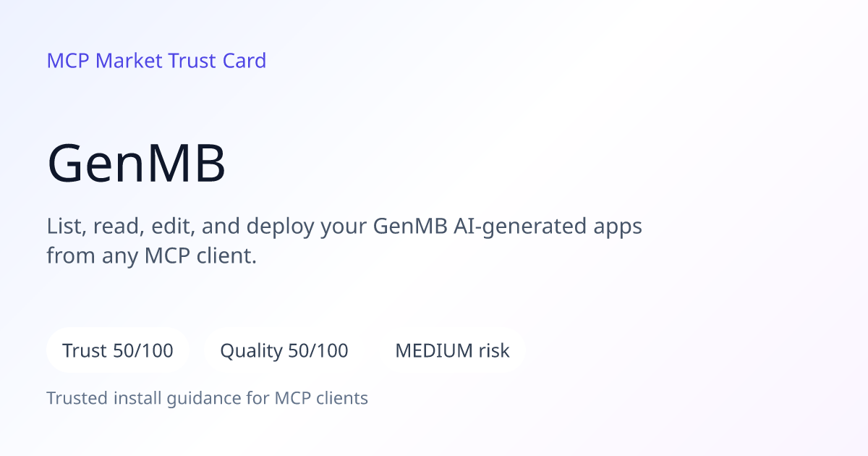Click the Trust 50/100 badge
This screenshot has height=456, width=868.
tap(118, 350)
